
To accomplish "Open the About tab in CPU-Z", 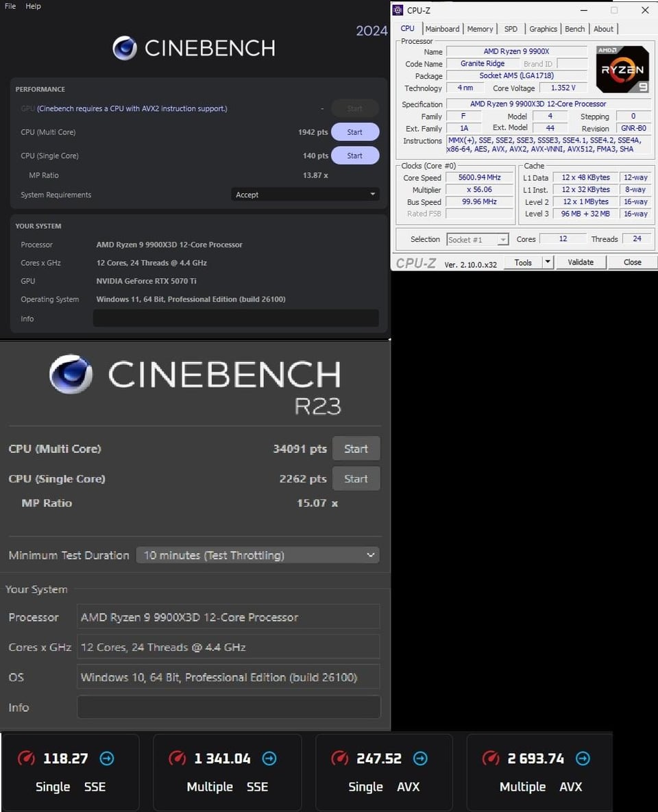I will (603, 29).
